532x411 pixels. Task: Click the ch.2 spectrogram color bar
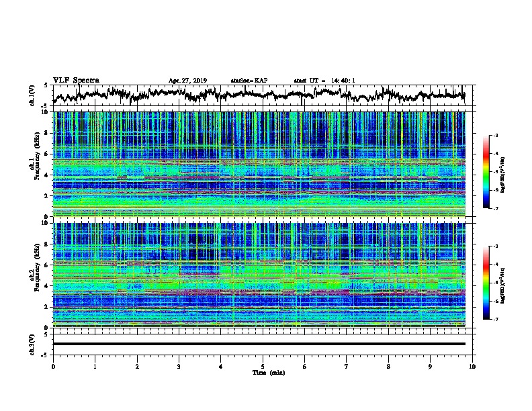(486, 283)
